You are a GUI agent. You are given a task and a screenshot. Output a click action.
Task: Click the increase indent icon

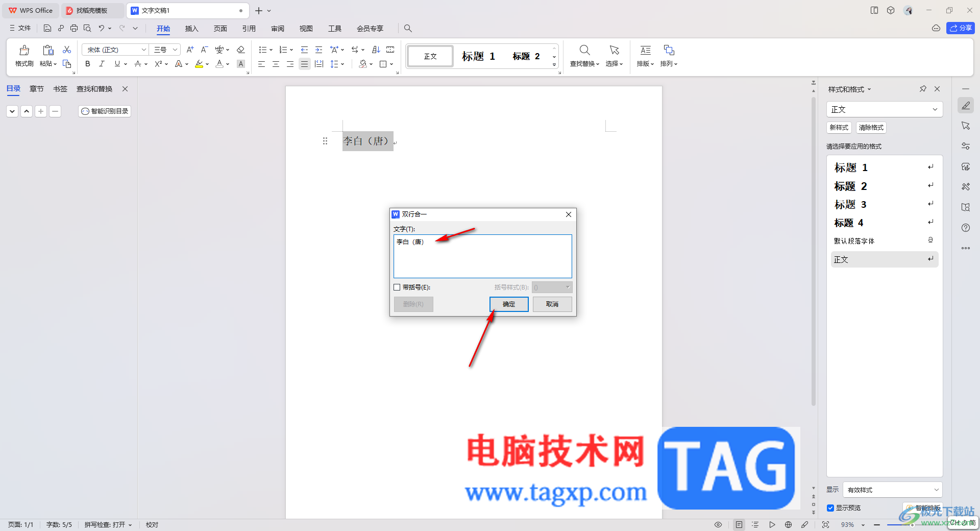(319, 50)
